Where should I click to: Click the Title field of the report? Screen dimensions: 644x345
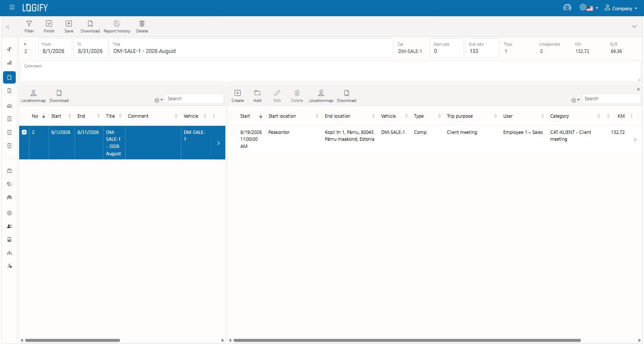251,48
